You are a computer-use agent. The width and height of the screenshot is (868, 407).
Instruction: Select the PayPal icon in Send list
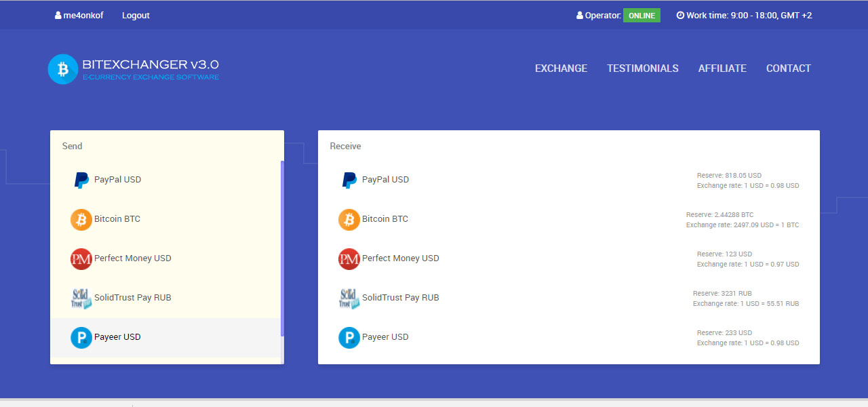click(x=81, y=180)
